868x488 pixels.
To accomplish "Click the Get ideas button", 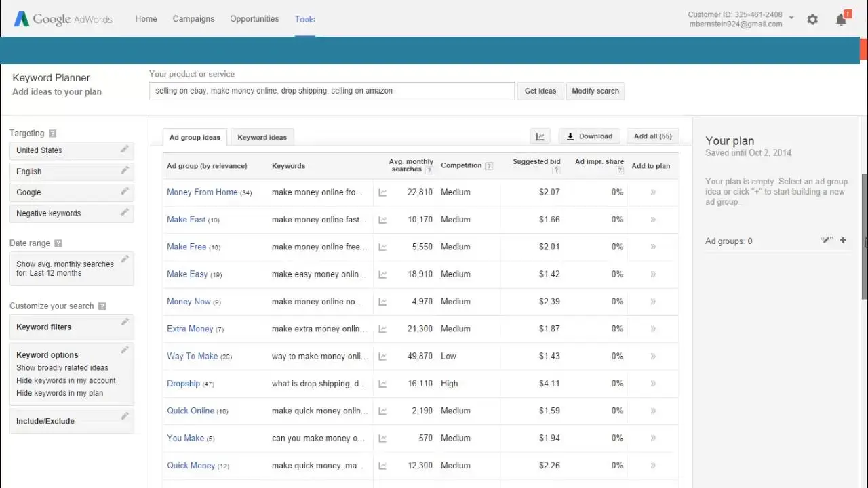I will click(x=540, y=91).
